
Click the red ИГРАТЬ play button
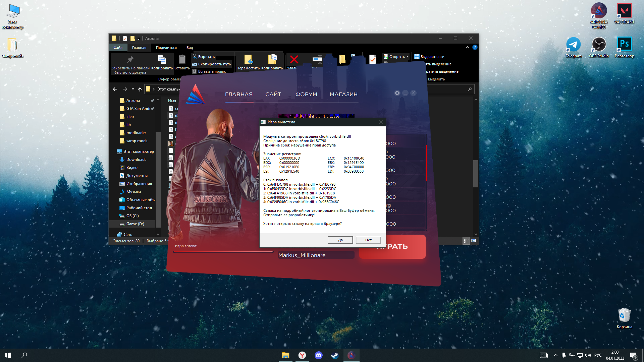point(392,246)
